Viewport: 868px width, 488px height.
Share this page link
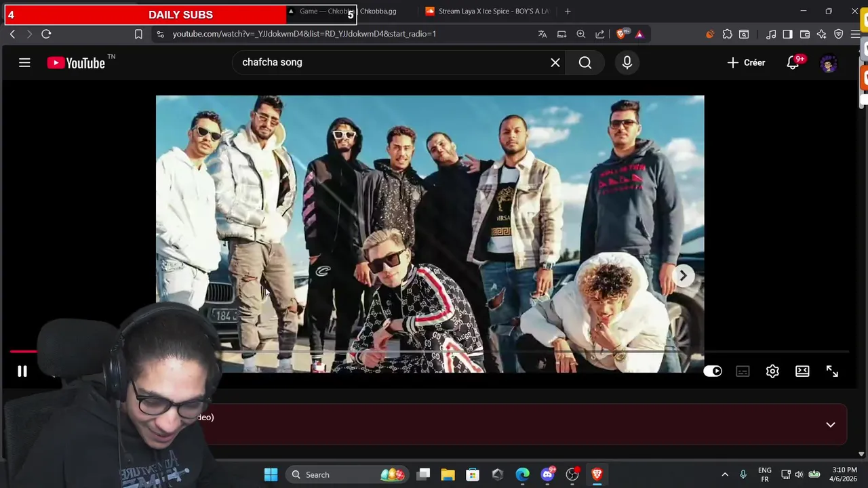600,34
